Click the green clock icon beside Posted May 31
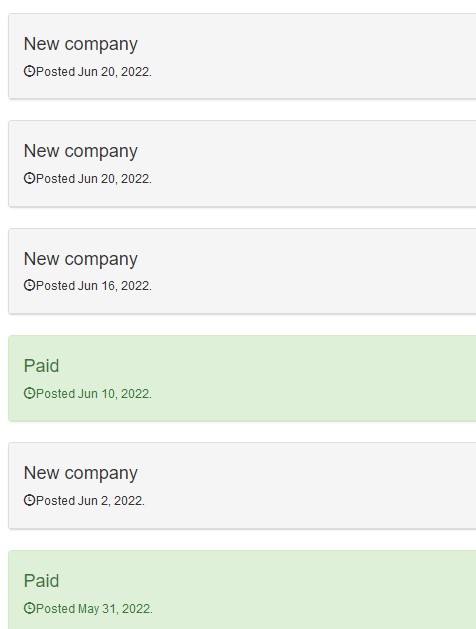Screen dimensions: 476x629 click(29, 608)
